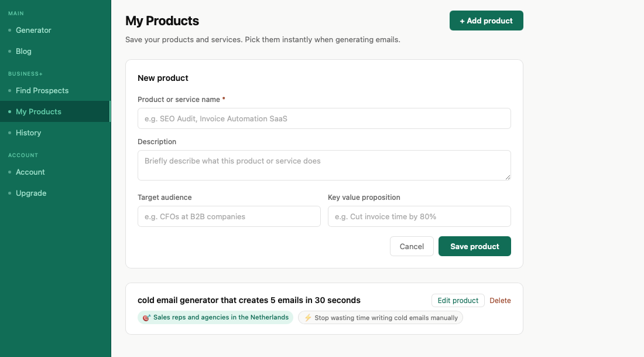Click into the Description text area
Viewport: 644px width, 357px height.
[324, 165]
